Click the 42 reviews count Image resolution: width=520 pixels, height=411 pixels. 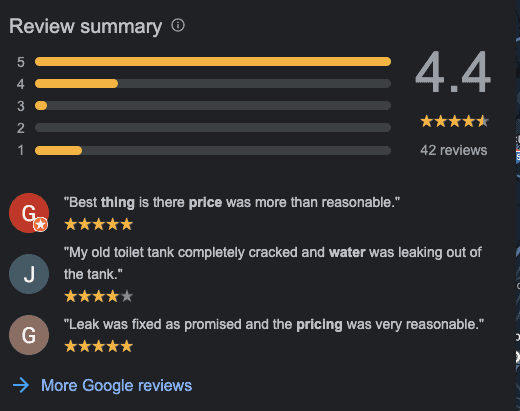tap(454, 150)
